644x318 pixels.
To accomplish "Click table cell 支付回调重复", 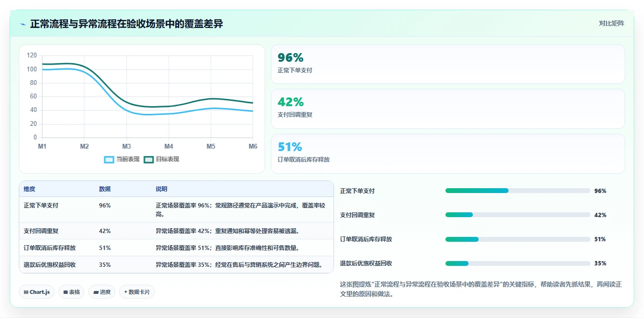I will tap(41, 231).
